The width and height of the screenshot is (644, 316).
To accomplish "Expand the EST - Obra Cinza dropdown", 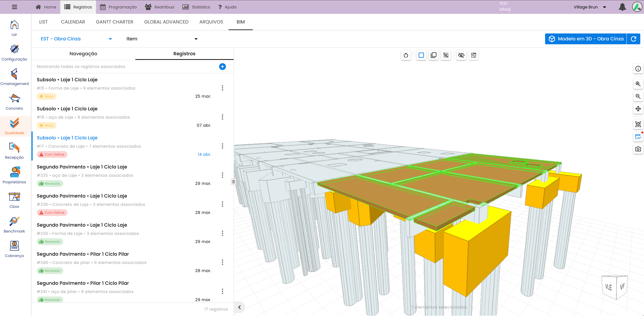I will coord(76,39).
